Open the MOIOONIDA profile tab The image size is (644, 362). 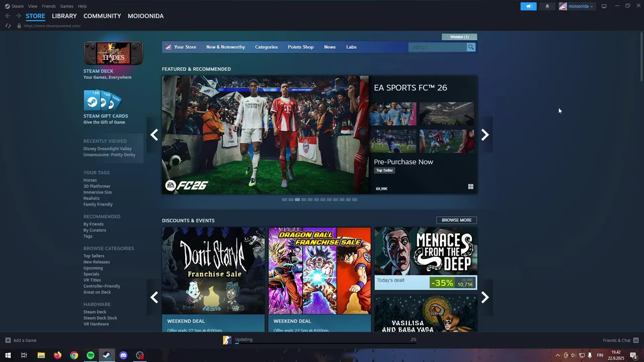pos(145,16)
